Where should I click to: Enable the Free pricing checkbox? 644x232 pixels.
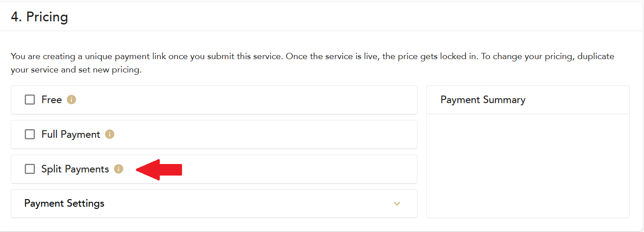(x=30, y=100)
